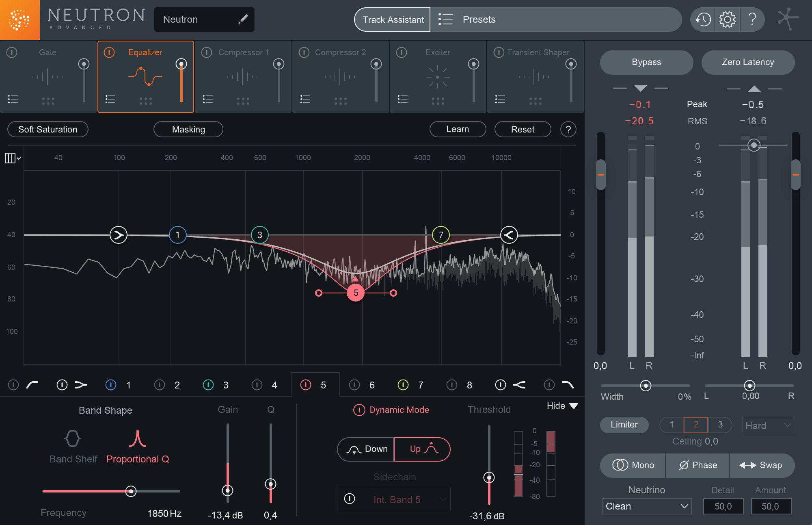Image resolution: width=812 pixels, height=525 pixels.
Task: Start the Learn function
Action: (x=458, y=129)
